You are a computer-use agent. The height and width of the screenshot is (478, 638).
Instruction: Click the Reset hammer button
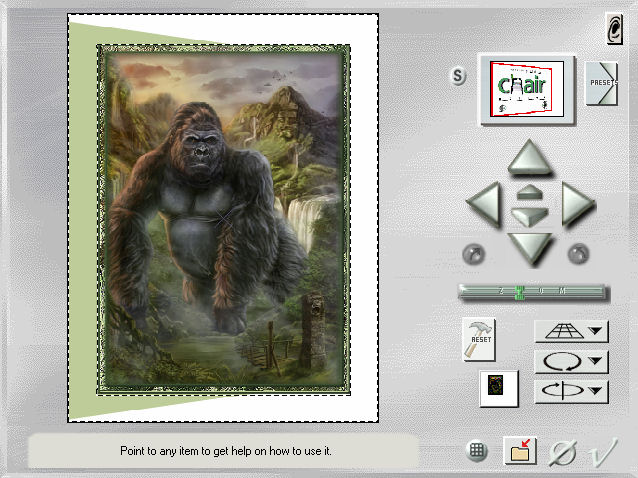(x=479, y=339)
